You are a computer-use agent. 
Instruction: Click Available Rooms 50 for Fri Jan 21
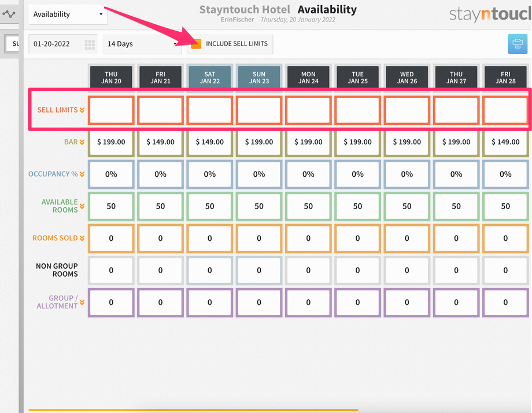point(161,206)
